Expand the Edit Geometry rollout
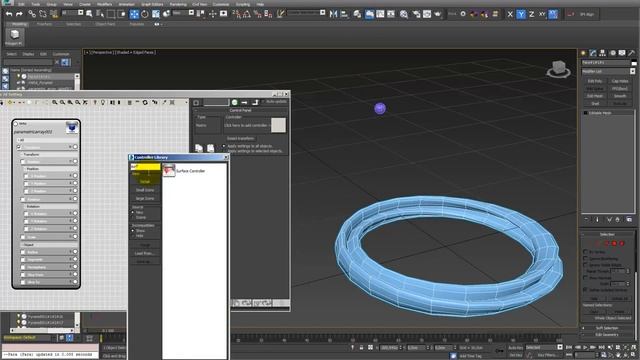Screen dimensions: 640x360 click(x=607, y=334)
